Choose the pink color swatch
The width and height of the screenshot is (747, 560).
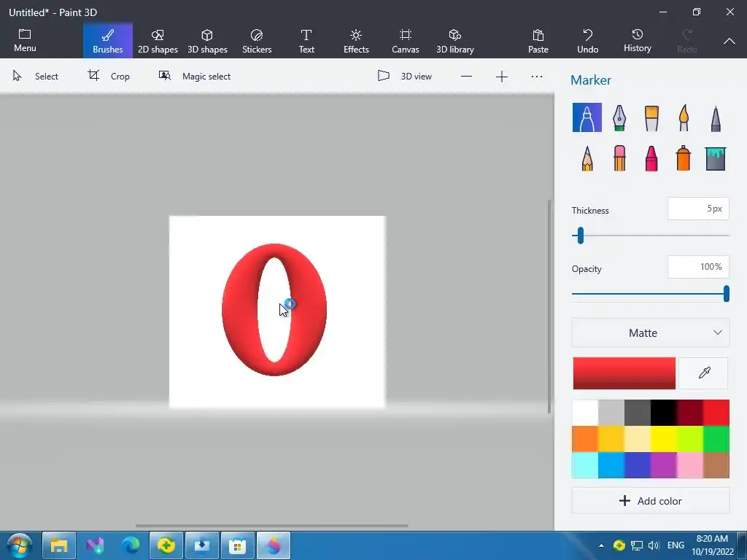coord(690,464)
